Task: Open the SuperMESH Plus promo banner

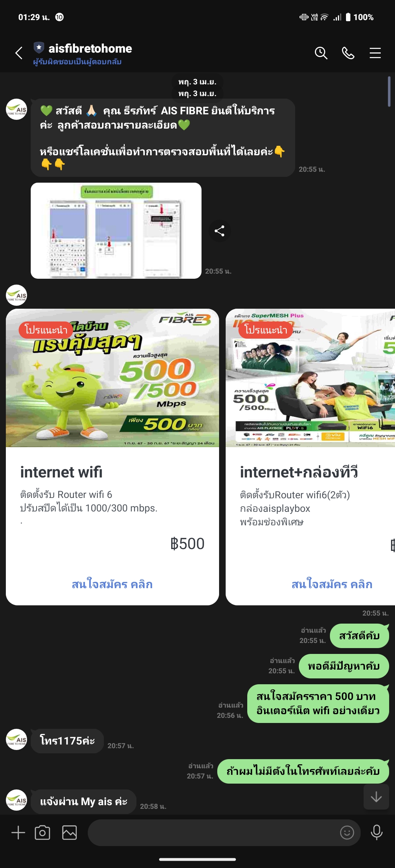Action: coord(310,378)
